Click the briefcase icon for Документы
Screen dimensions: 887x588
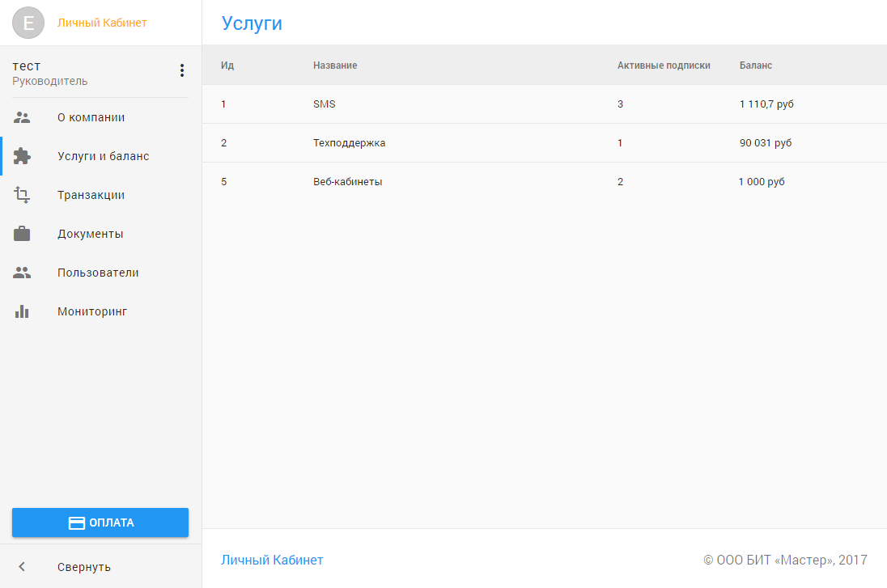coord(22,234)
